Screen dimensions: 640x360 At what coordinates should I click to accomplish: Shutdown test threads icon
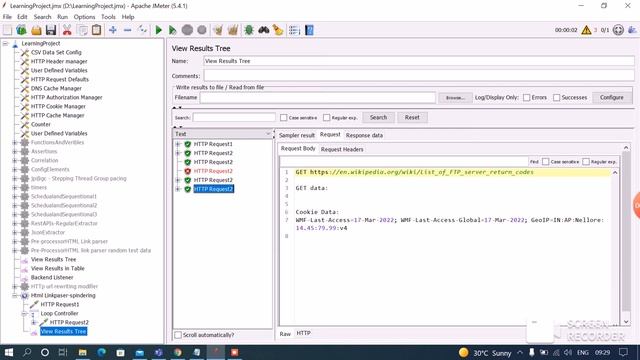[202, 30]
